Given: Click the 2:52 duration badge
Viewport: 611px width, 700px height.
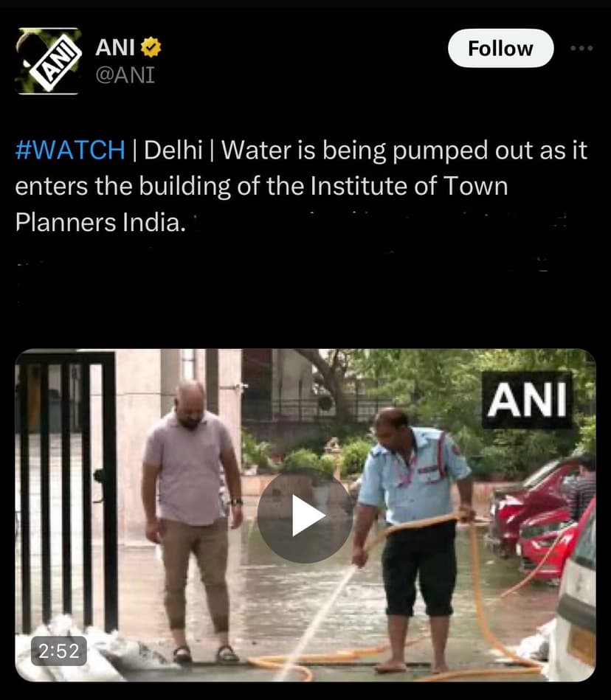Looking at the screenshot, I should [x=59, y=651].
